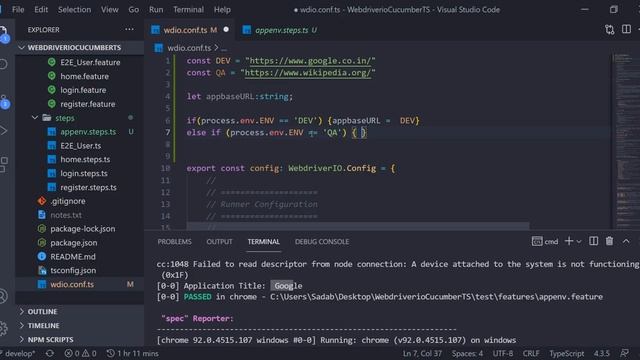This screenshot has height=360, width=640.
Task: Open E2E_User.ts file
Action: pos(80,146)
